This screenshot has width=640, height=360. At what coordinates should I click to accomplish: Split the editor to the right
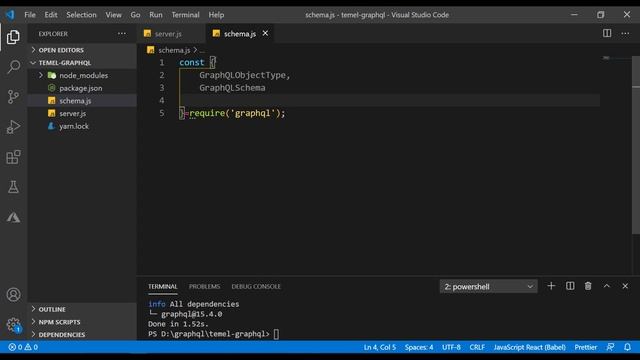(607, 33)
